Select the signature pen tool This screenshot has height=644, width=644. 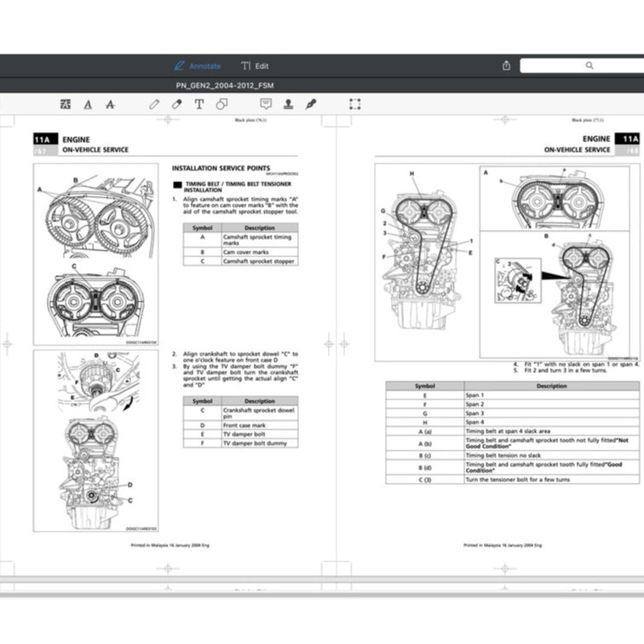click(310, 104)
